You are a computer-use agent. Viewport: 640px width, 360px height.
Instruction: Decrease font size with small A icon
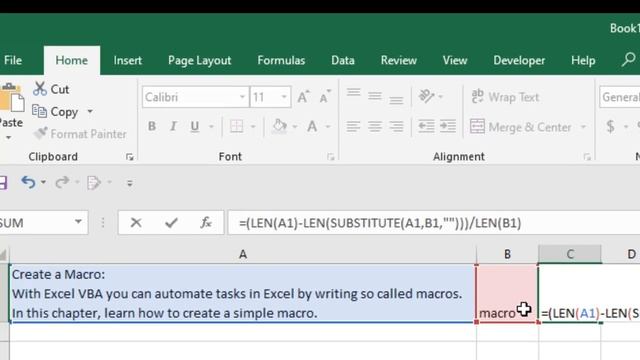pyautogui.click(x=325, y=97)
